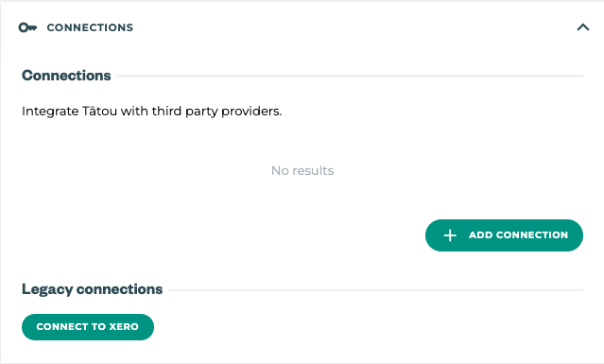The width and height of the screenshot is (604, 364).
Task: Click the Legacy connections section heading
Action: click(92, 289)
